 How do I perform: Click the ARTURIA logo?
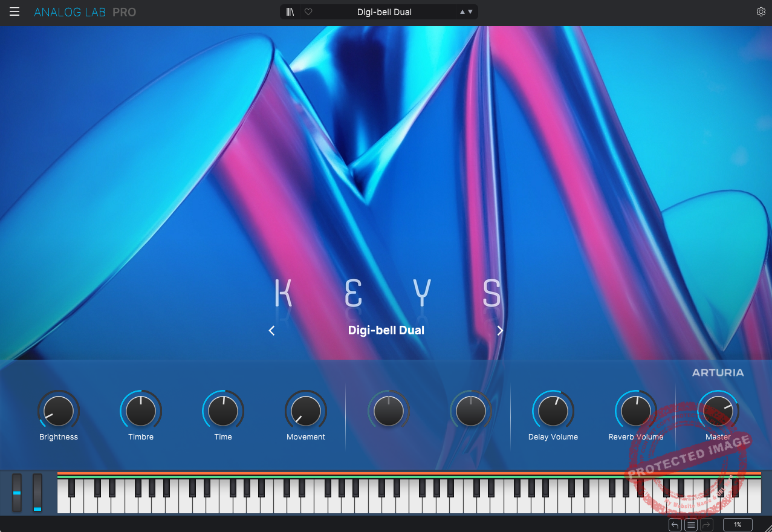(x=718, y=372)
